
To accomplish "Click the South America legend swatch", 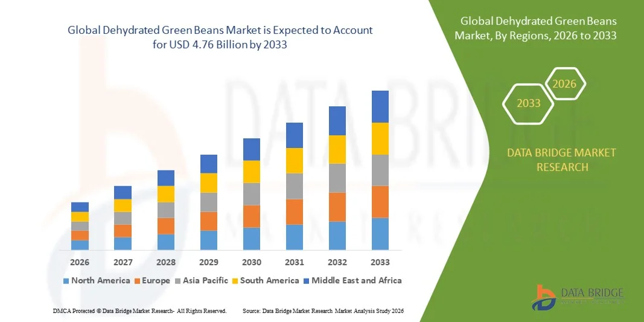I will [235, 281].
